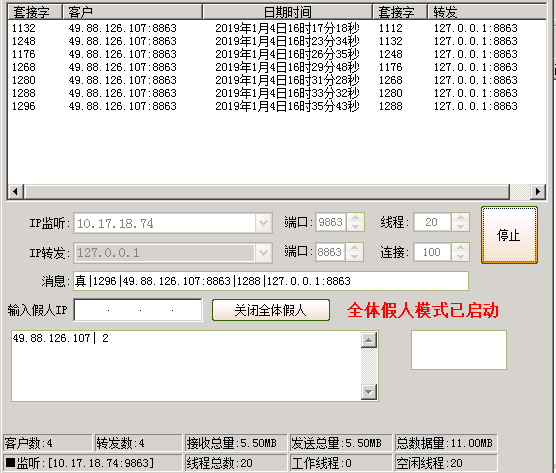556x473 pixels.
Task: Decrease the listen port 9863 stepper
Action: [355, 227]
